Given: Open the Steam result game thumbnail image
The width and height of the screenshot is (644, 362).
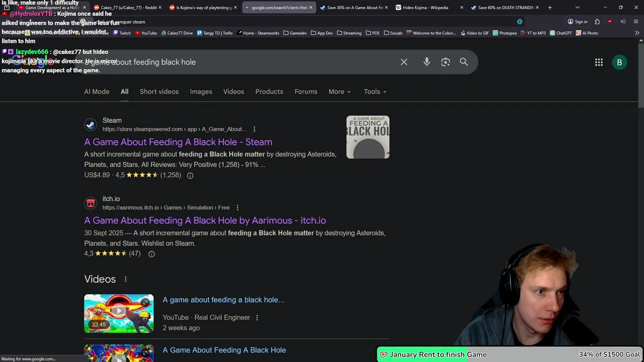Looking at the screenshot, I should pos(368,137).
